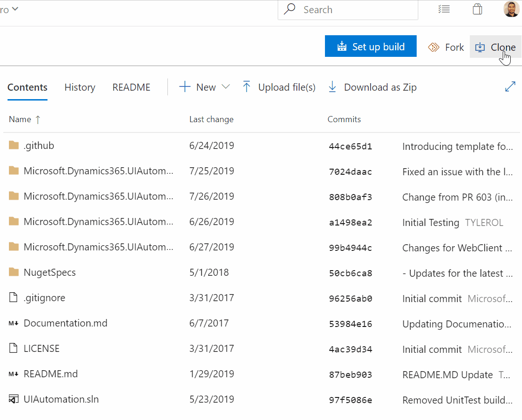Click the Download as Zip arrow icon
522x420 pixels.
(x=332, y=87)
